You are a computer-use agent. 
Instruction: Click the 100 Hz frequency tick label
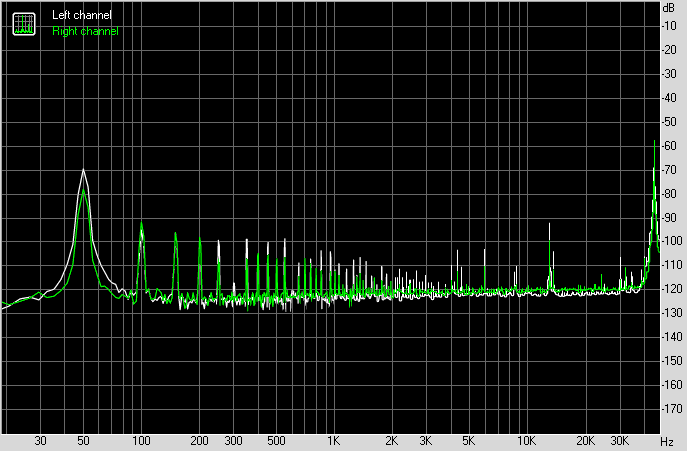coord(141,440)
